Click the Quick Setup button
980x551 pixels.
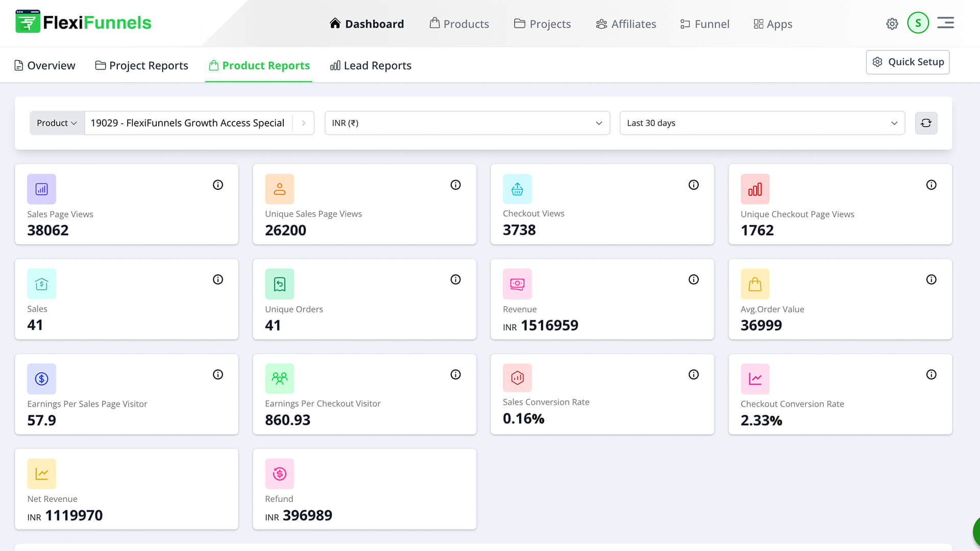pyautogui.click(x=908, y=62)
